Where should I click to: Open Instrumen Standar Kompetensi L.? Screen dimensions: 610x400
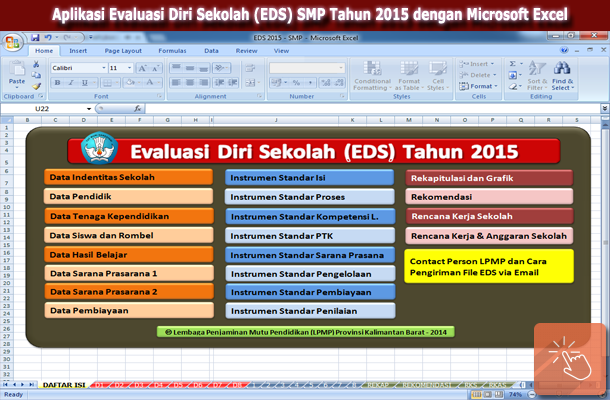[310, 216]
